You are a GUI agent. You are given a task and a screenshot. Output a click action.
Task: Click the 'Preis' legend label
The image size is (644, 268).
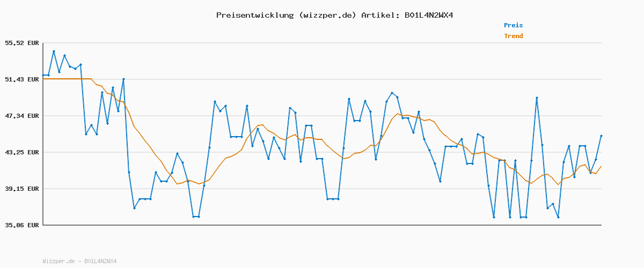pos(513,25)
